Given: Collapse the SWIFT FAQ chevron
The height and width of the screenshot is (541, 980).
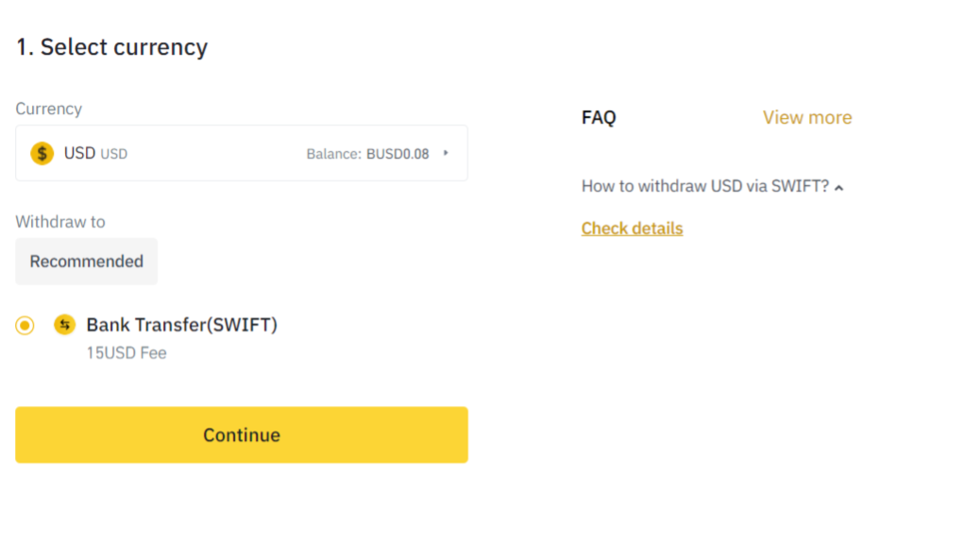Looking at the screenshot, I should point(838,187).
